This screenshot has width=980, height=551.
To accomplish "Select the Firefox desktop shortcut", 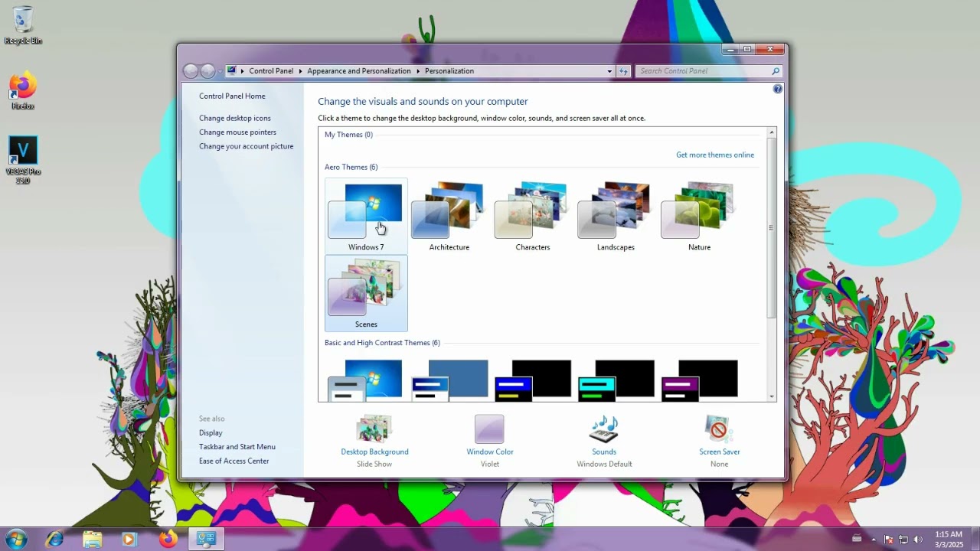I will coord(23,91).
